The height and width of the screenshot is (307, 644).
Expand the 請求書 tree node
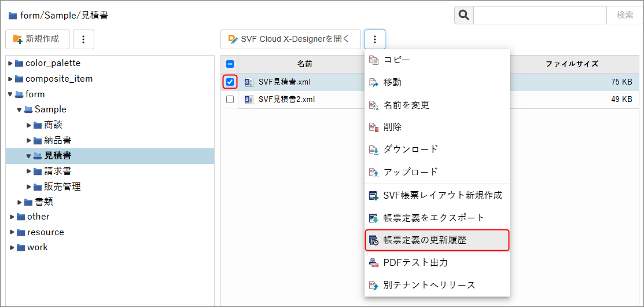29,171
